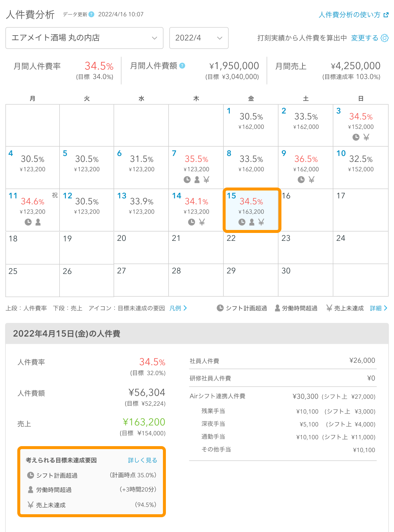The height and width of the screenshot is (532, 394).
Task: Click the yen icon on day 14
Action: (x=202, y=222)
